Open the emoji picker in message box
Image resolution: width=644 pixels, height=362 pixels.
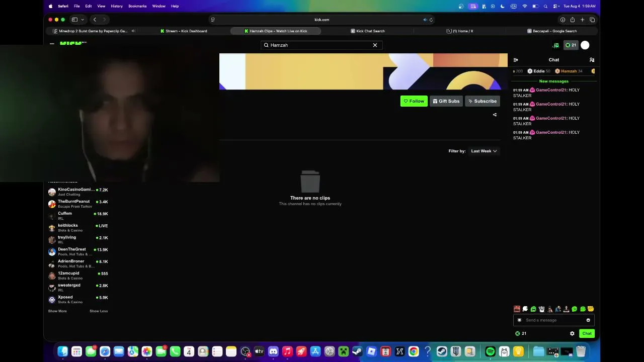coord(588,320)
